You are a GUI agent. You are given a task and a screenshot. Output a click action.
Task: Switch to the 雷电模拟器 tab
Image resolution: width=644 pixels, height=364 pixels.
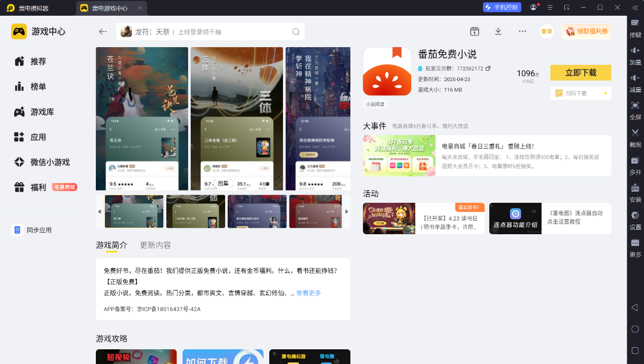[28, 8]
